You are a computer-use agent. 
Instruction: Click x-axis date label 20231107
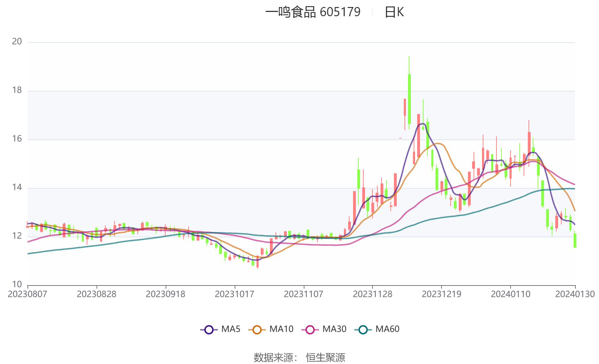click(x=304, y=294)
